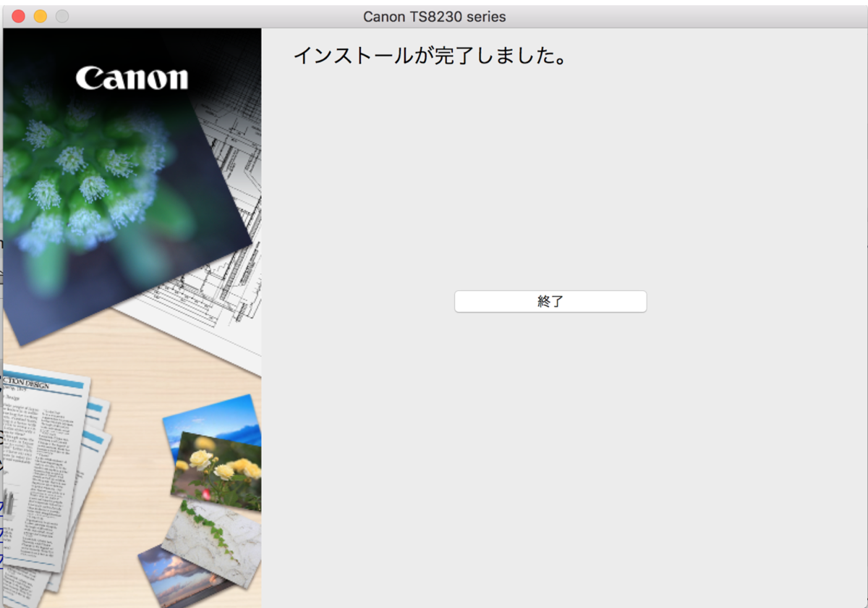The image size is (868, 608).
Task: Click the Canon TS8230 series title bar
Action: pos(433,16)
